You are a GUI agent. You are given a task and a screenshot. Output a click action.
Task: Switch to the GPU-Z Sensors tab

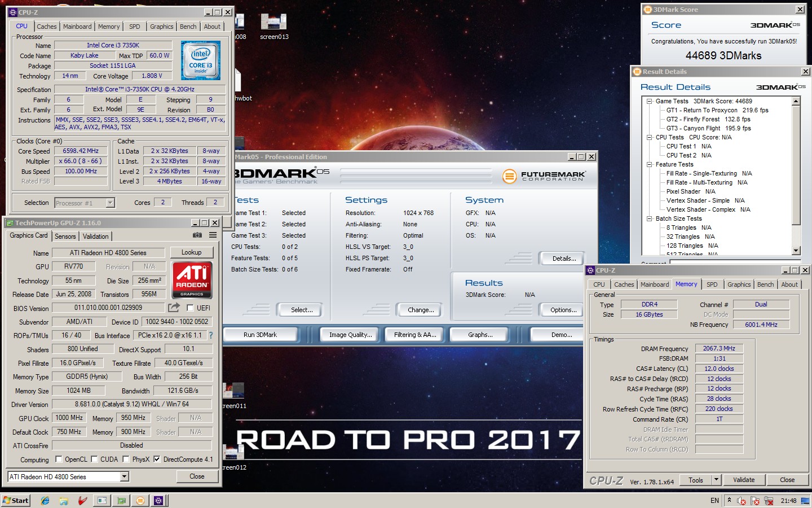(65, 237)
